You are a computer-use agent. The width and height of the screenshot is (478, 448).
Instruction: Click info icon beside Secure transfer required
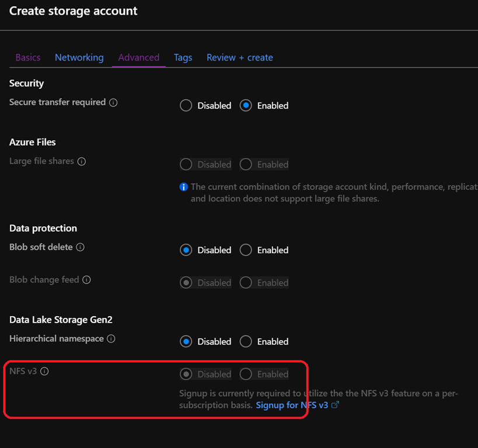pyautogui.click(x=113, y=103)
